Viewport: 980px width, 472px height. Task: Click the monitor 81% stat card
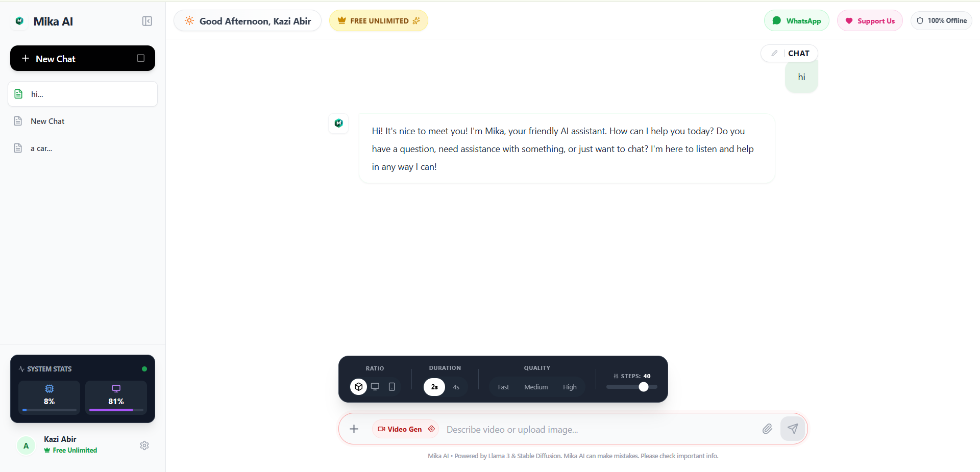(x=116, y=398)
